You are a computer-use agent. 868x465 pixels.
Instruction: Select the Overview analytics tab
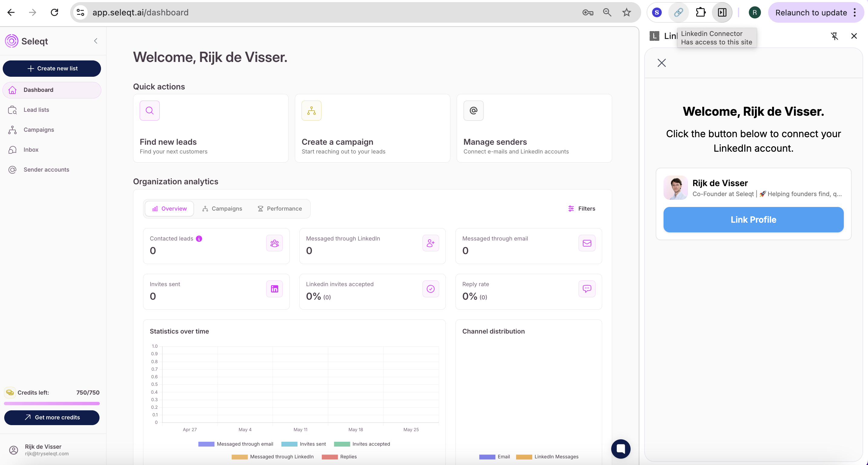coord(169,208)
